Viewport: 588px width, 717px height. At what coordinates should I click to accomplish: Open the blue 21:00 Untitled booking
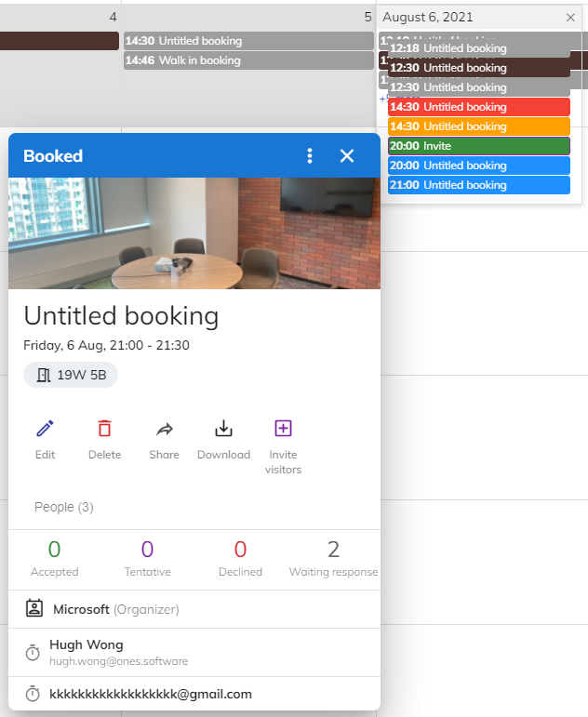coord(478,185)
